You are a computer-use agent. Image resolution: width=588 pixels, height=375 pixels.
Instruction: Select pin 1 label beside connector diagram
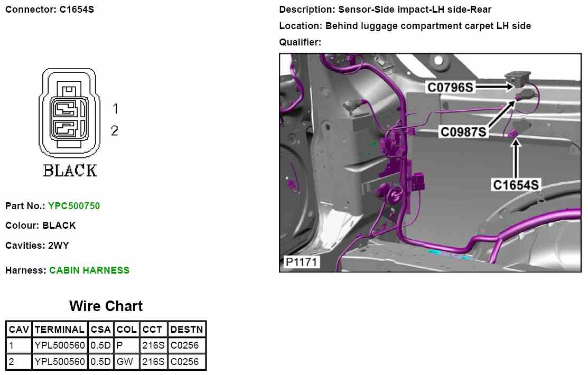115,109
